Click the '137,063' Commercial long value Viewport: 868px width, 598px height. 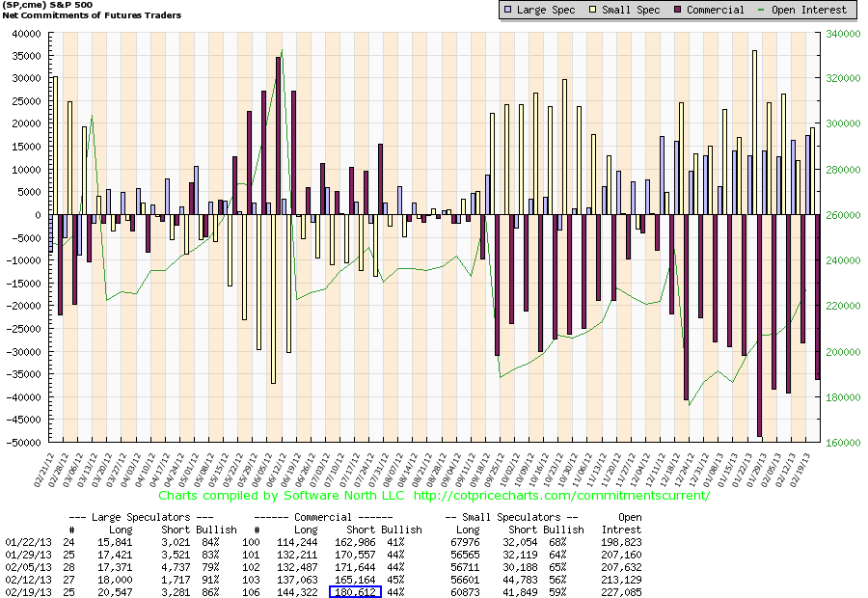coord(297,580)
